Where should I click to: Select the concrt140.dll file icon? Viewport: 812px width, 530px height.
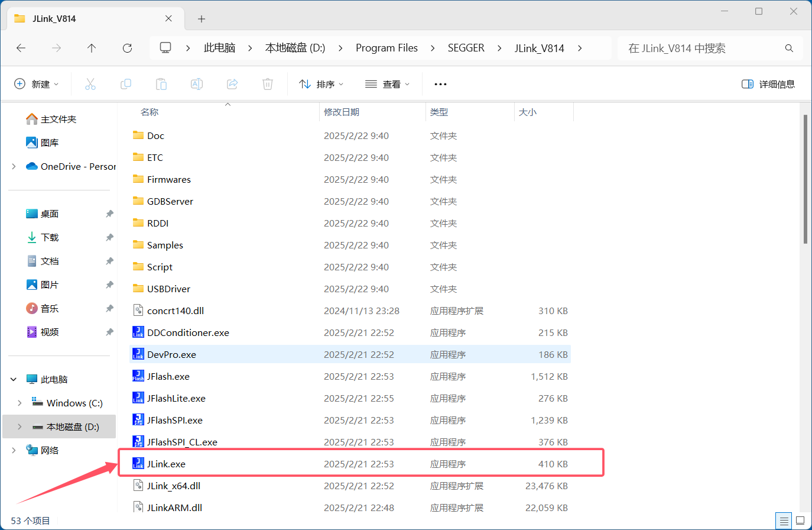click(x=138, y=311)
